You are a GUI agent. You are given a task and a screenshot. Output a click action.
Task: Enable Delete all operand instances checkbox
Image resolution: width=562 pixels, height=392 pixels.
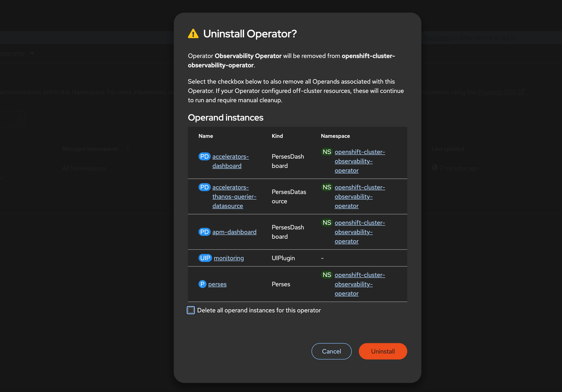[x=191, y=310]
